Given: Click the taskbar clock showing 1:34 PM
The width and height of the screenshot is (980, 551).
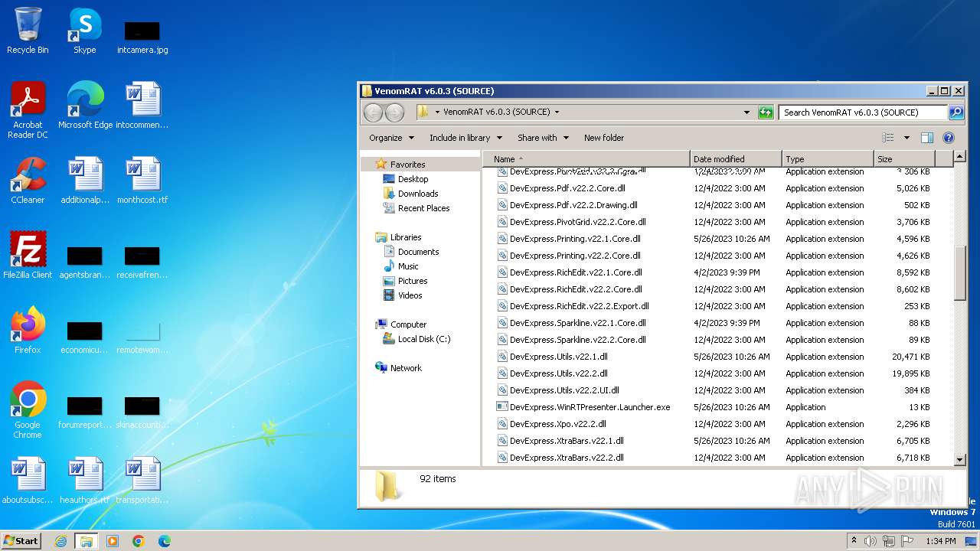Looking at the screenshot, I should point(940,541).
